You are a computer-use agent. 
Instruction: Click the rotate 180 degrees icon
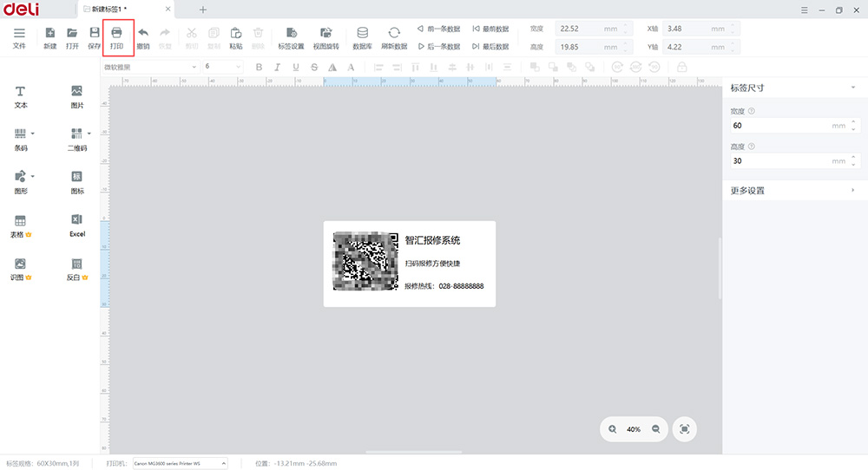[635, 67]
